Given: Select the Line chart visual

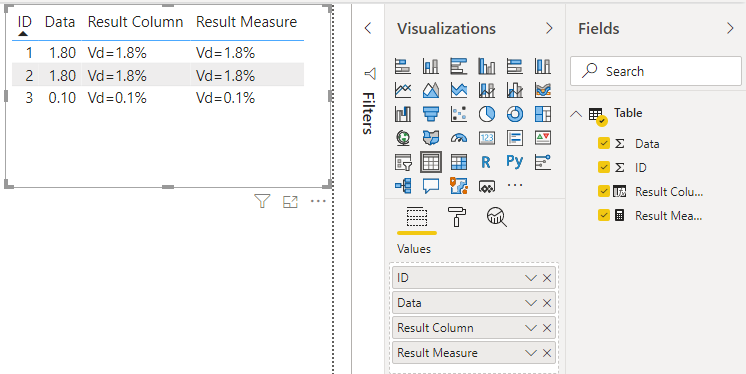Looking at the screenshot, I should (403, 90).
